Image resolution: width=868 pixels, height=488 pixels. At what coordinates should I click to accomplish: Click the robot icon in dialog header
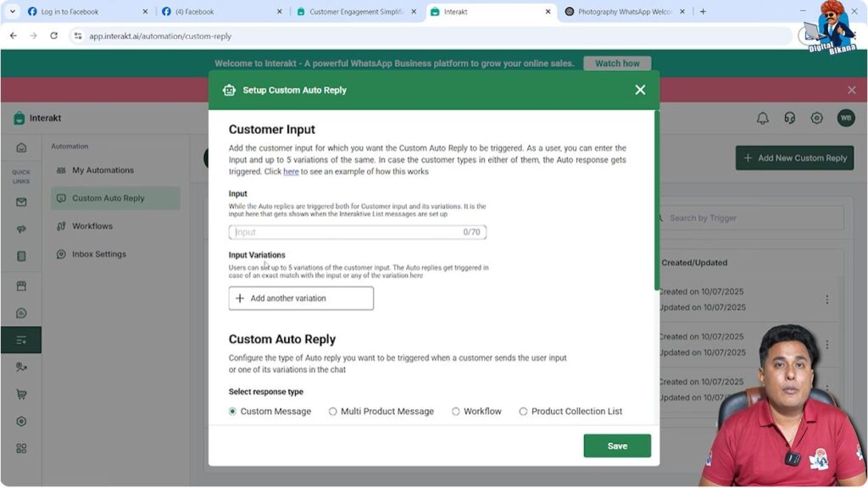tap(229, 90)
